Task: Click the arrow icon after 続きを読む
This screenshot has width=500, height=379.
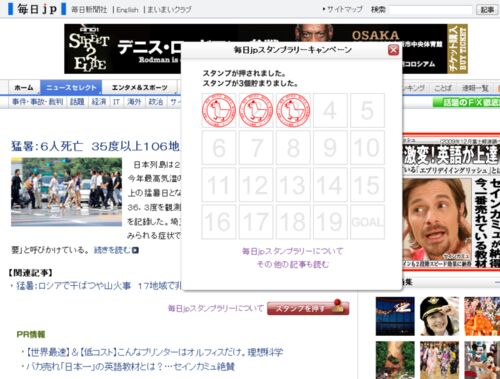Action: 135,250
